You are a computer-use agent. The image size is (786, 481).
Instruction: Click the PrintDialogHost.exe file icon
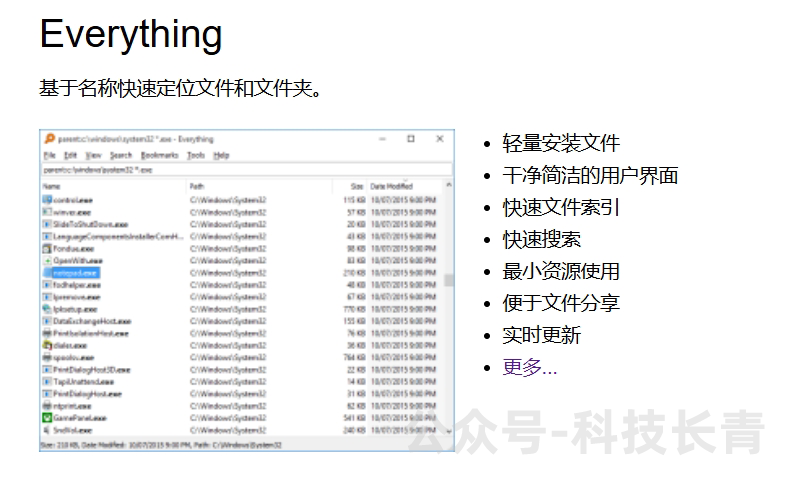[x=47, y=394]
